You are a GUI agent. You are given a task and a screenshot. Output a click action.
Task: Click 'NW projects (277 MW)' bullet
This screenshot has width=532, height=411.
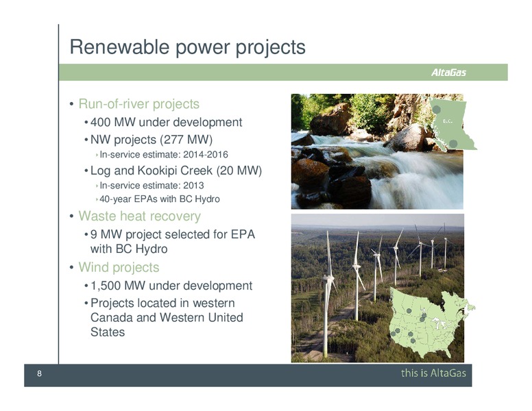point(152,139)
